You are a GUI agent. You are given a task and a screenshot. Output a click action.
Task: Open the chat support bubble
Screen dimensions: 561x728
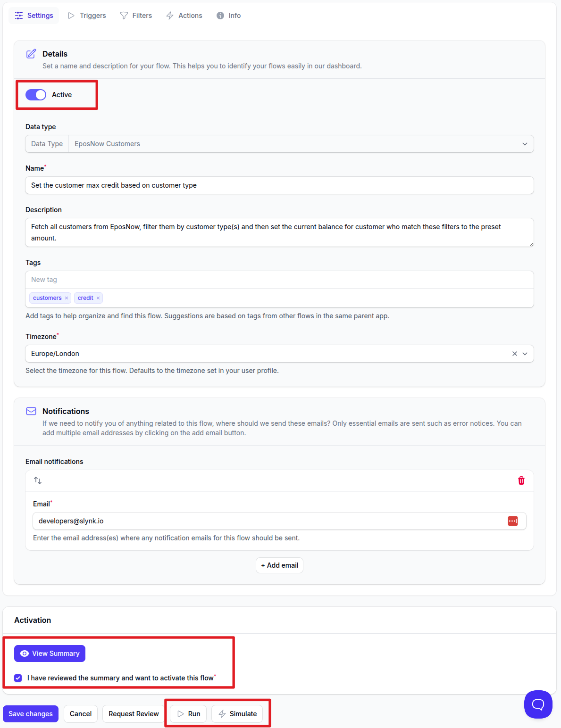(538, 704)
